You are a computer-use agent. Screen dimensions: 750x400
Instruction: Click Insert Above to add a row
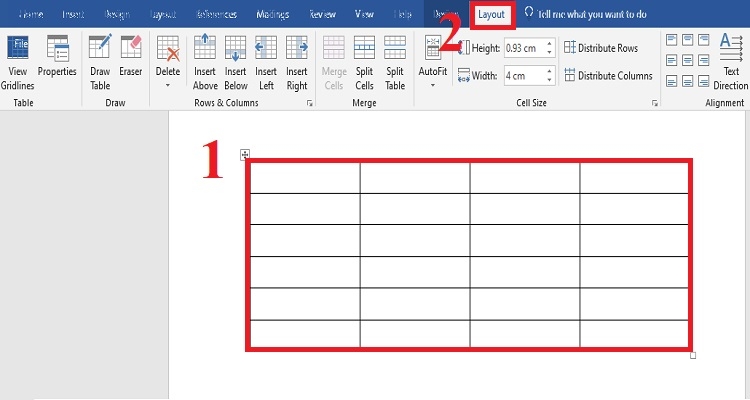[x=205, y=63]
